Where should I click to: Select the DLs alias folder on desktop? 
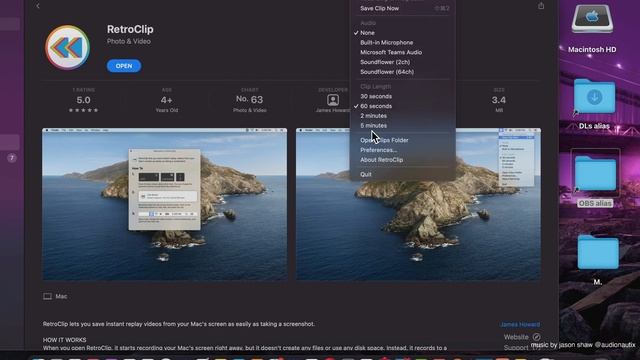594,96
